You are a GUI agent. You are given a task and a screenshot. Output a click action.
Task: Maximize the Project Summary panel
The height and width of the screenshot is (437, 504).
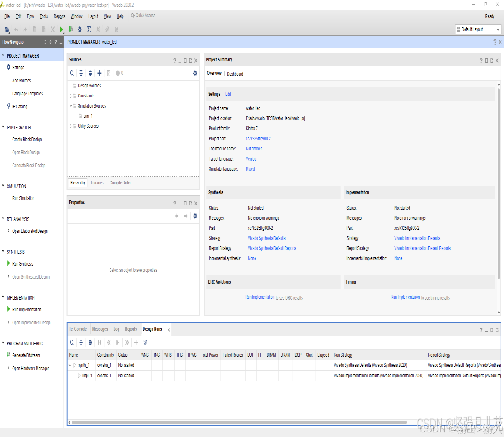point(486,61)
